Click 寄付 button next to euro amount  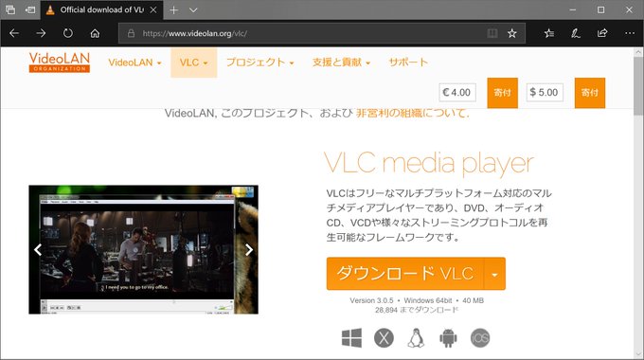point(502,93)
